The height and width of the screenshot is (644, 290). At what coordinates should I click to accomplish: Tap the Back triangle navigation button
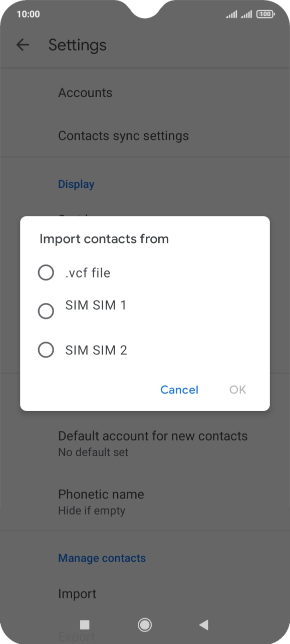tap(203, 625)
